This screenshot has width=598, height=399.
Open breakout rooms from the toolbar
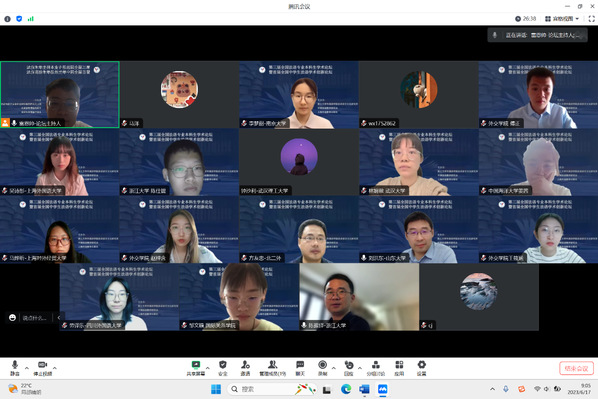click(376, 368)
